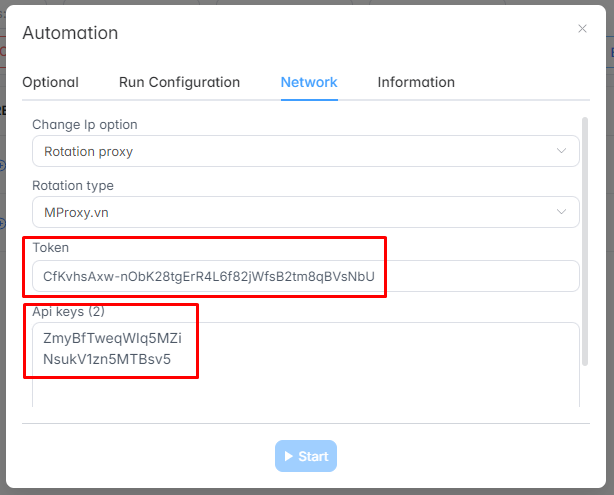Click the vertical scrollbar in Network panel

585,241
